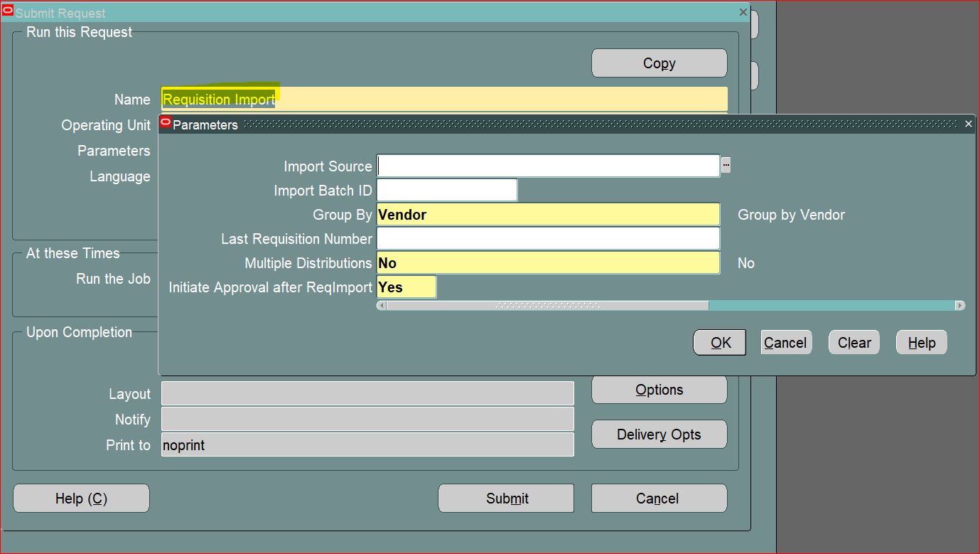Copy a previous request
Image resolution: width=980 pixels, height=554 pixels.
point(659,63)
